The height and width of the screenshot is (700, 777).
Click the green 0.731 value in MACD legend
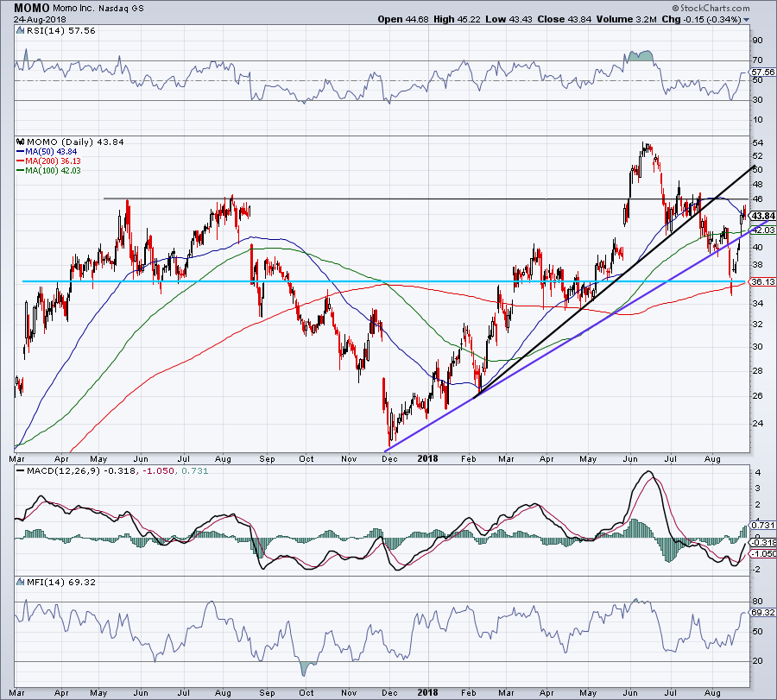195,470
